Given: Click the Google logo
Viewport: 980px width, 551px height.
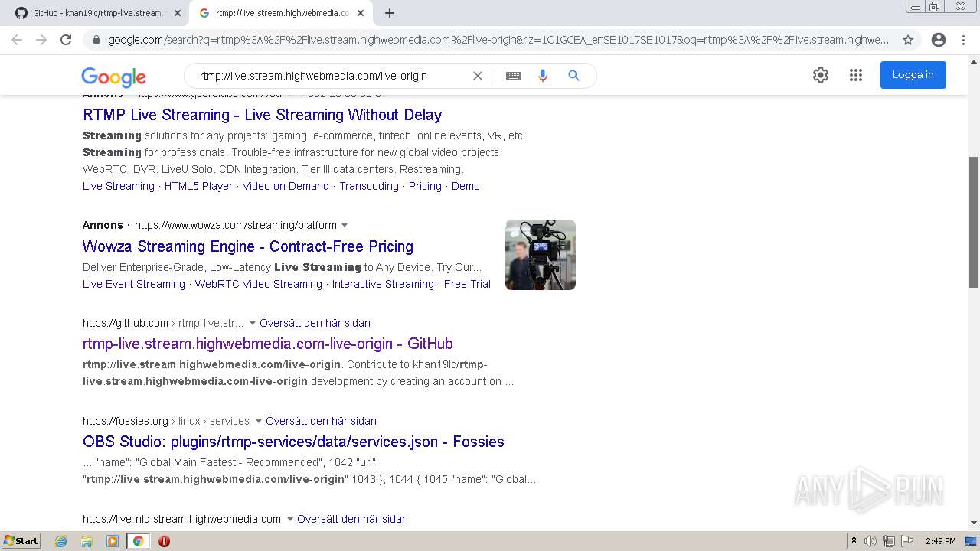Looking at the screenshot, I should [x=113, y=77].
